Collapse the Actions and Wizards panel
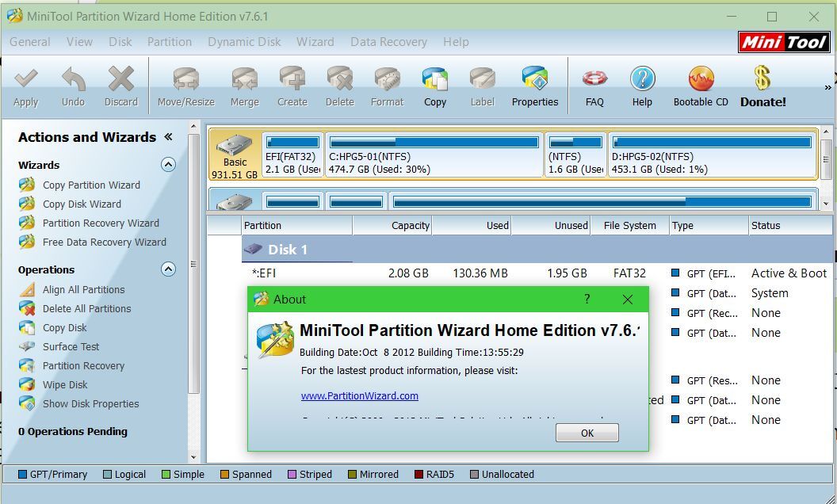Screen dimensions: 837x504 coord(168,136)
